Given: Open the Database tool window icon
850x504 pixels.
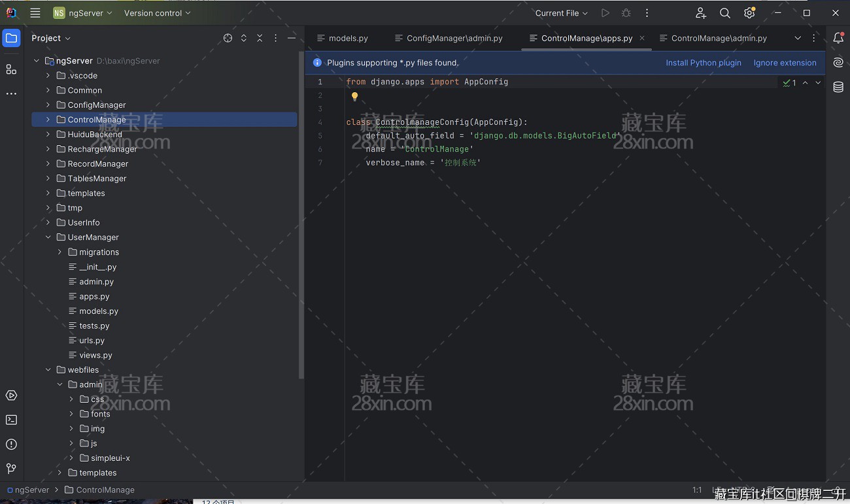Looking at the screenshot, I should 838,87.
